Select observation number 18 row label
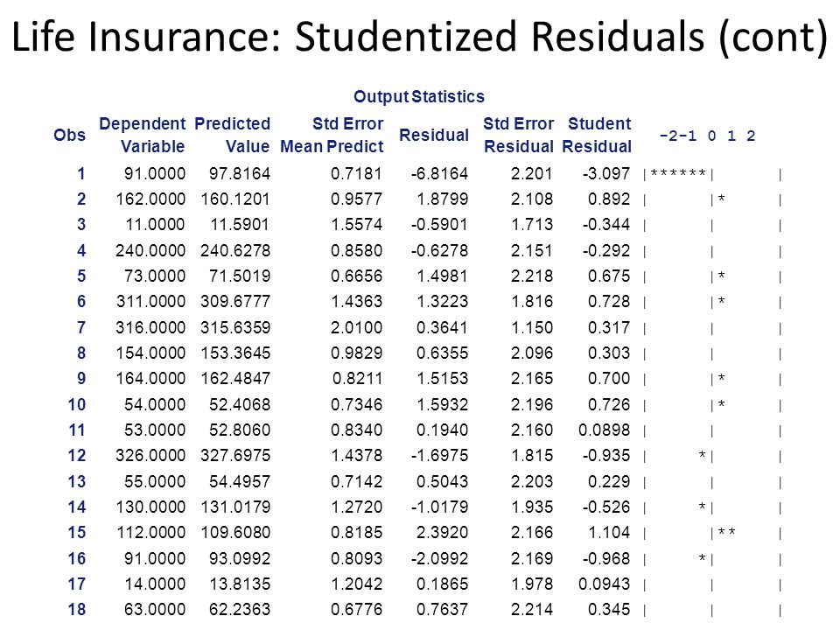Screen dimensions: 840x630 77,610
